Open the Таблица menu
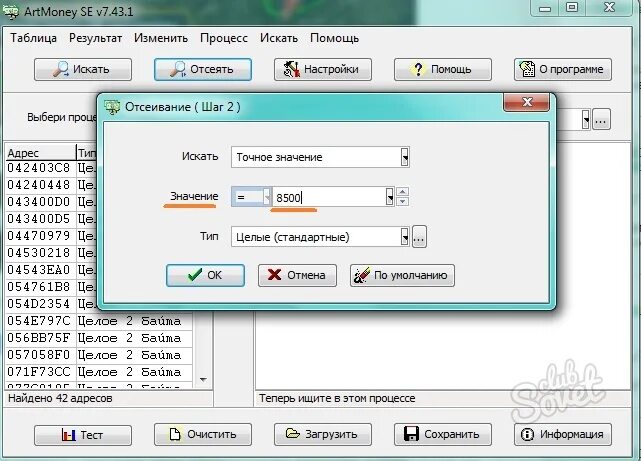Screen dimensions: 641x461 point(34,38)
